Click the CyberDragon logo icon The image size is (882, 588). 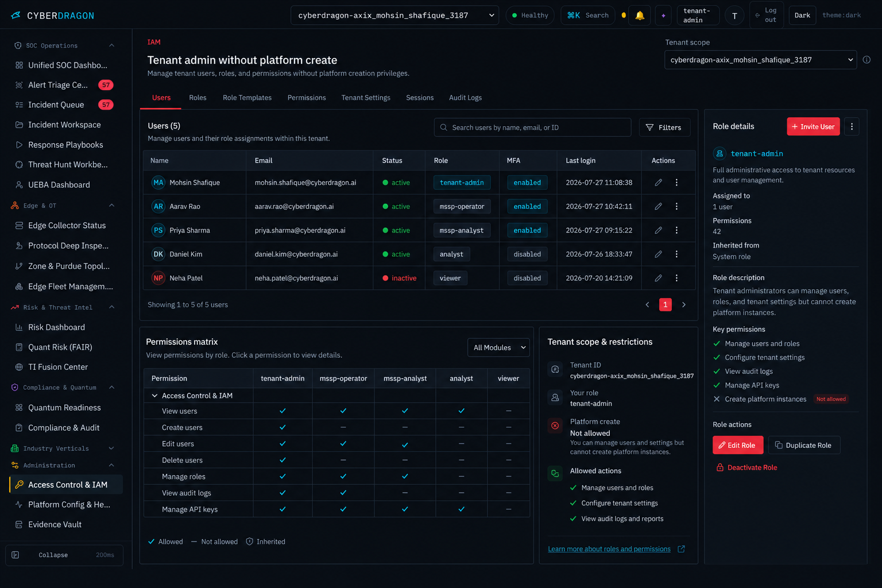click(x=16, y=16)
